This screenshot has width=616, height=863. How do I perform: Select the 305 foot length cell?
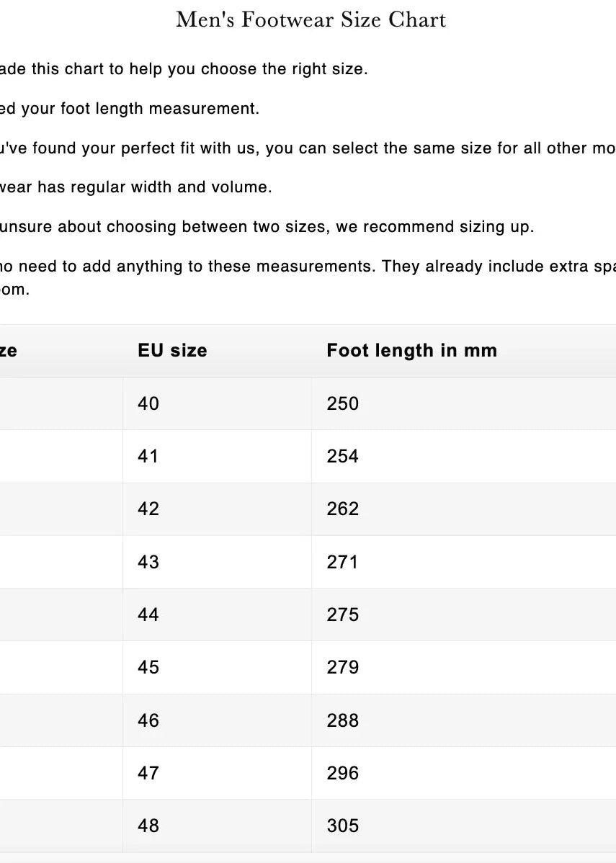(x=342, y=826)
